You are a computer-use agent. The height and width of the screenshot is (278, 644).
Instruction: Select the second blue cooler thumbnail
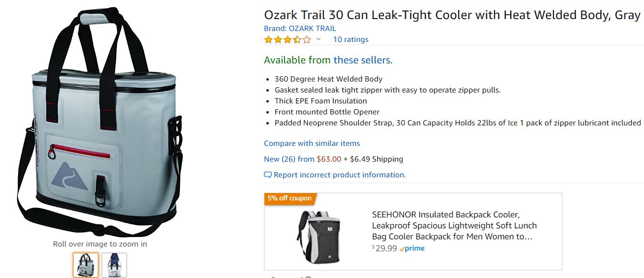[x=115, y=265]
